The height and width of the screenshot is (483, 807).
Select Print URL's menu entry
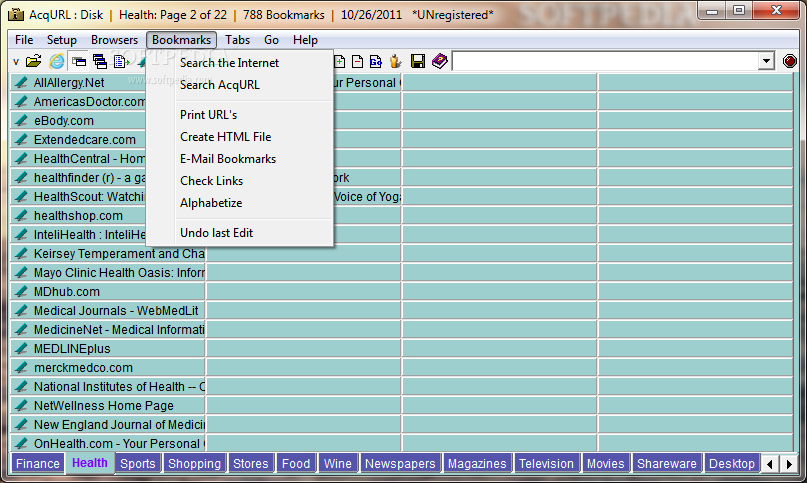[239, 115]
